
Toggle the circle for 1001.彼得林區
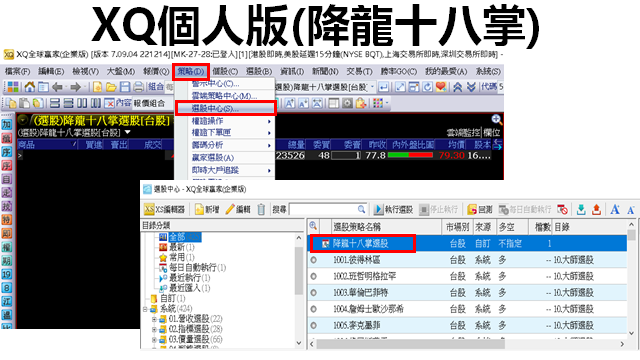point(313,260)
